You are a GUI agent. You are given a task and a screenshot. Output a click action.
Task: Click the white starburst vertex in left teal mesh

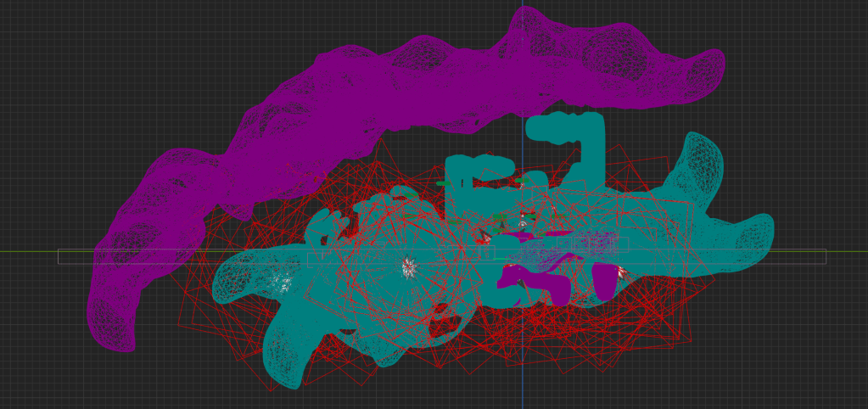[408, 268]
